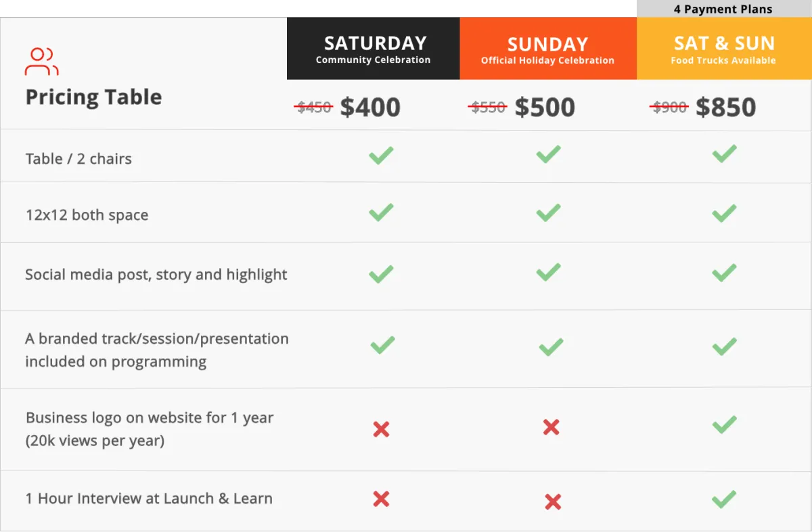Select the black SATURDAY plan header
This screenshot has height=532, width=812.
[x=374, y=49]
